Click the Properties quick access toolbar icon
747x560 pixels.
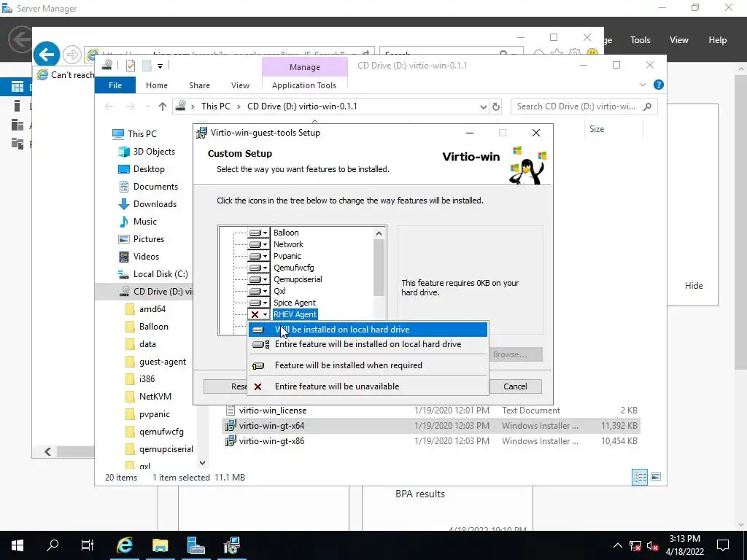[x=131, y=66]
